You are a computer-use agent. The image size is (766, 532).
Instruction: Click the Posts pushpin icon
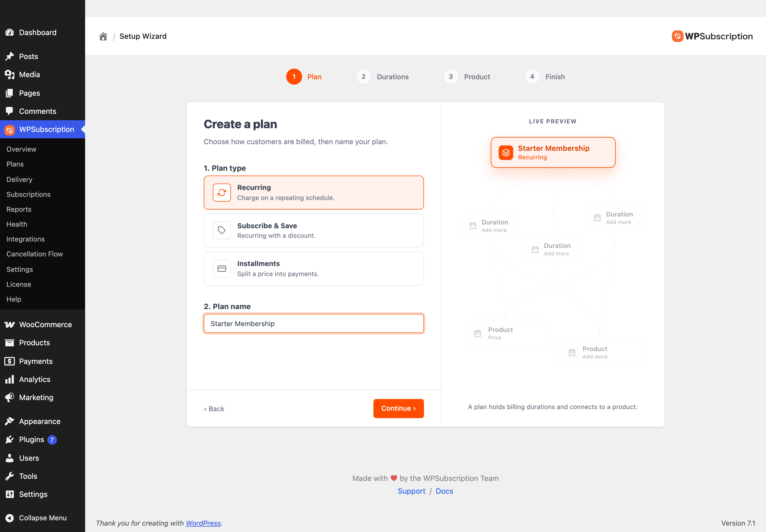tap(10, 56)
